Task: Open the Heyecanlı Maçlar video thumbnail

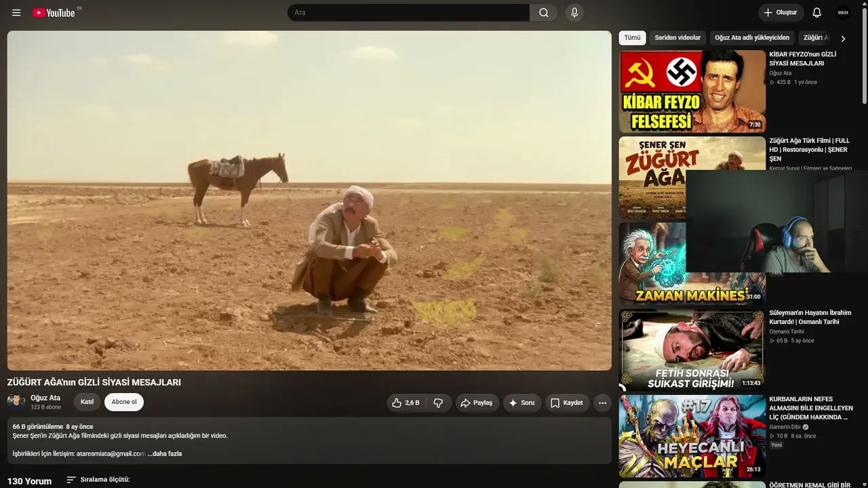Action: click(692, 436)
